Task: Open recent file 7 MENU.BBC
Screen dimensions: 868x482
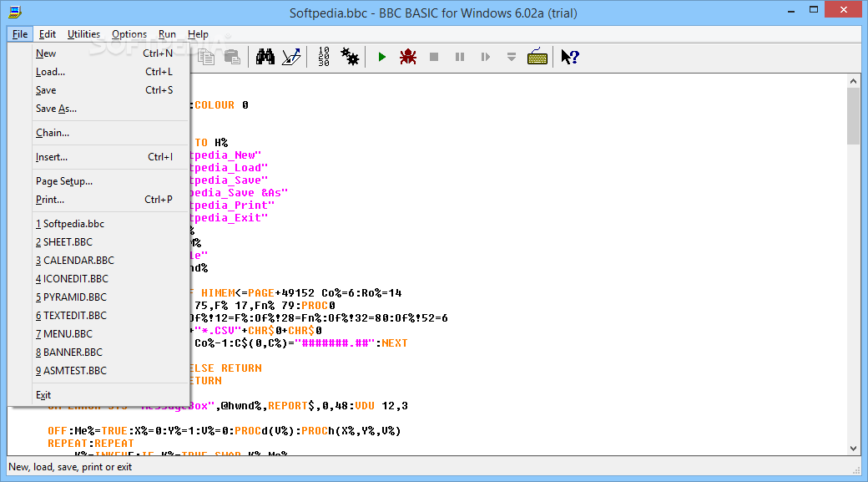Action: [104, 333]
